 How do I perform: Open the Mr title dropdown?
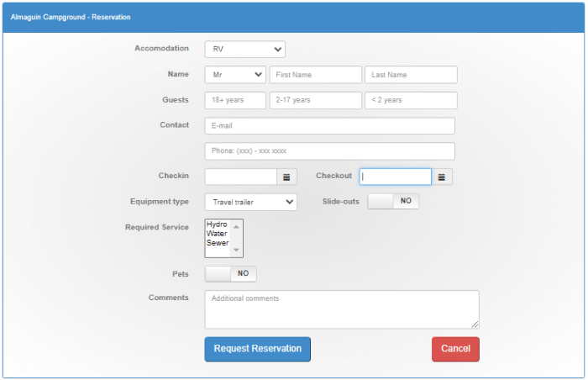235,75
